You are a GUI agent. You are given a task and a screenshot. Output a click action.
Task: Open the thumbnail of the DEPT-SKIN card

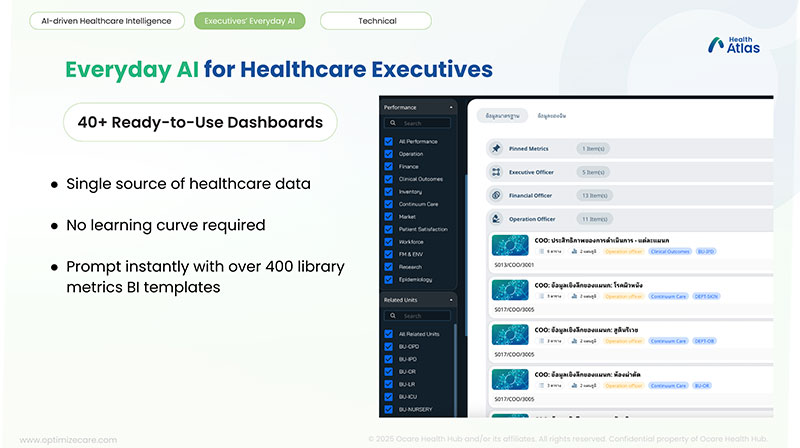coord(510,290)
